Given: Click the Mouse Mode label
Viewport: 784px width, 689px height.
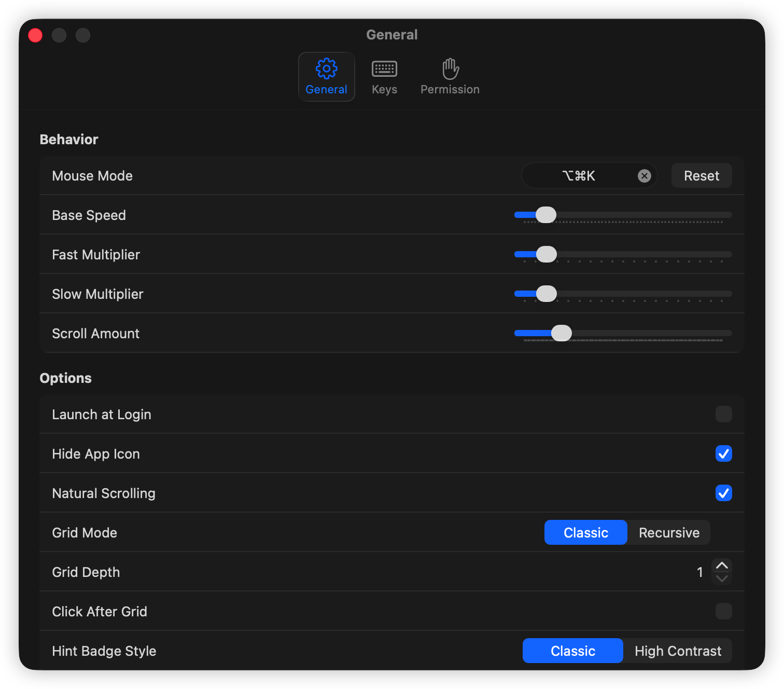Looking at the screenshot, I should point(92,176).
